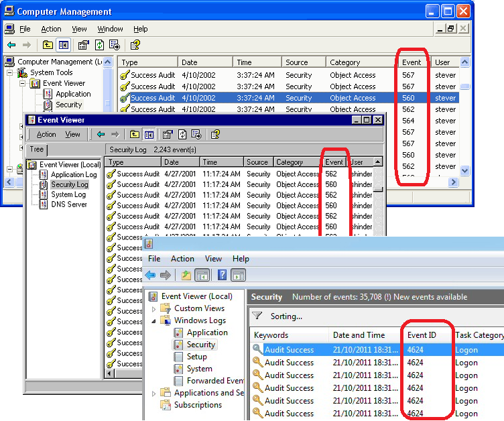Click Up folder icon in front Event Viewer
This screenshot has height=421, width=504.
186,276
